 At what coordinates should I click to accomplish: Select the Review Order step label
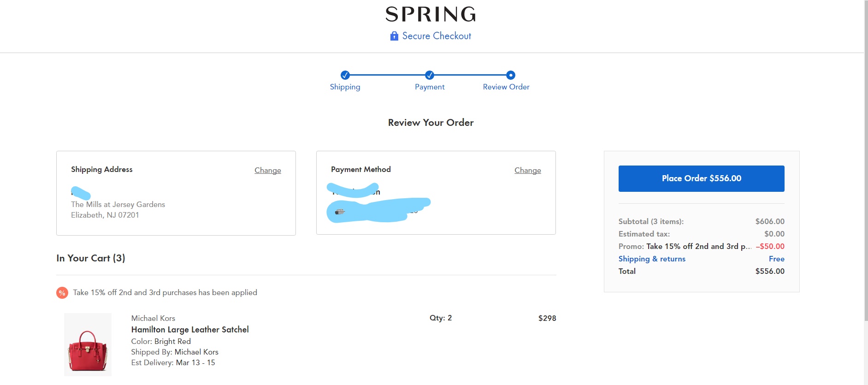coord(506,87)
